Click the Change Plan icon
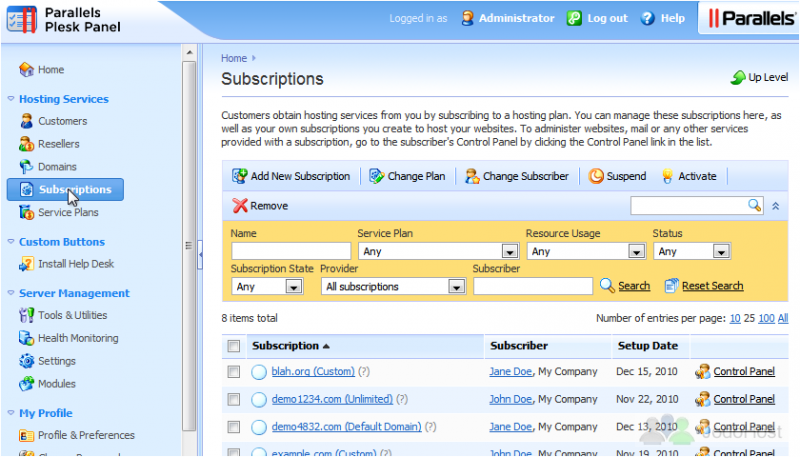800x457 pixels. point(377,176)
